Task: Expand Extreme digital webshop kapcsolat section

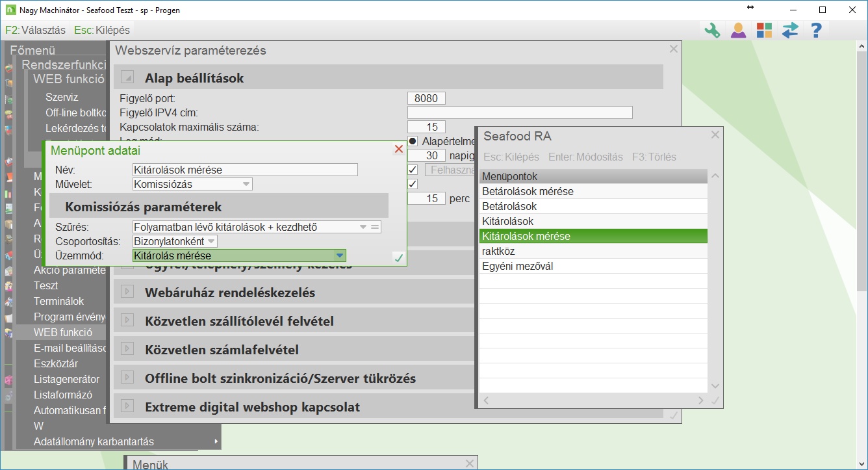Action: click(x=127, y=407)
